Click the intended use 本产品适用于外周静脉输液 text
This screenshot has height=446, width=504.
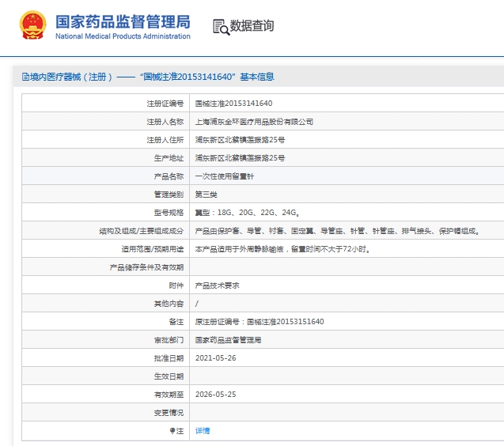pyautogui.click(x=282, y=249)
